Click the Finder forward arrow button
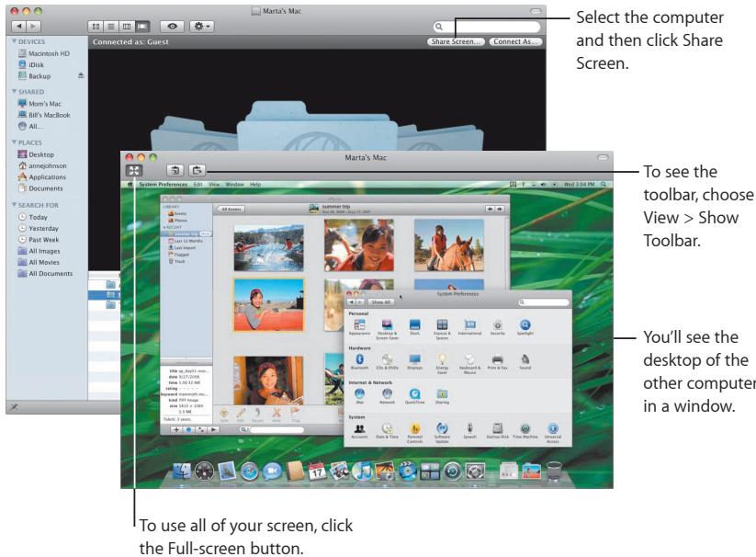 pyautogui.click(x=33, y=27)
